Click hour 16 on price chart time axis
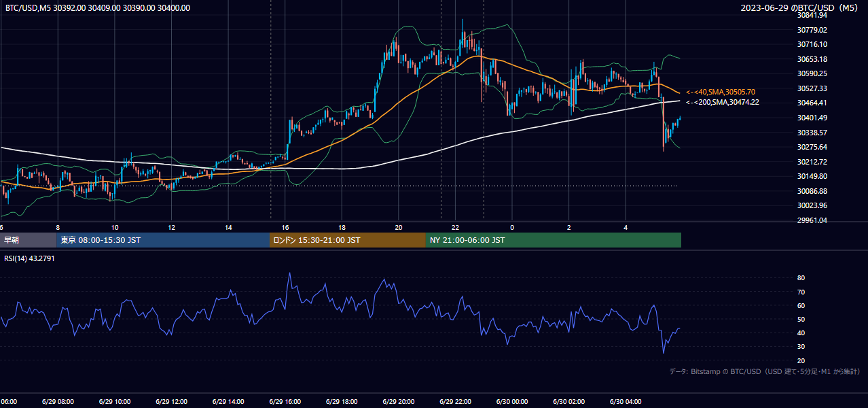Image resolution: width=868 pixels, height=408 pixels. [285, 228]
